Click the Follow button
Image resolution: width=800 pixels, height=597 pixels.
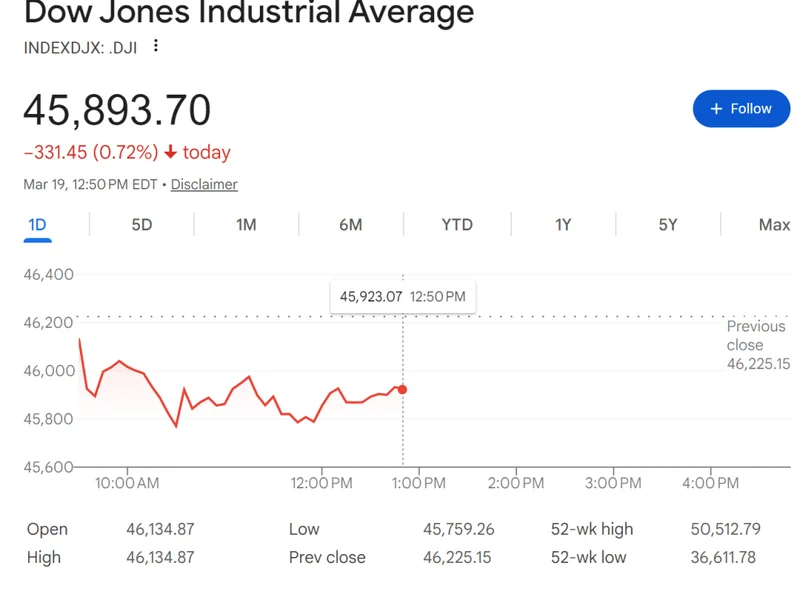pyautogui.click(x=741, y=108)
